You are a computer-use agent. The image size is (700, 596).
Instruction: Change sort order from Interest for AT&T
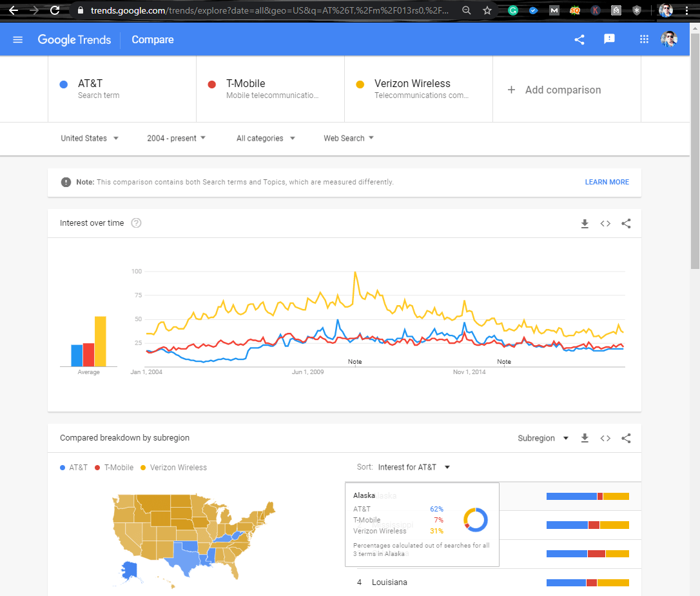click(x=414, y=467)
